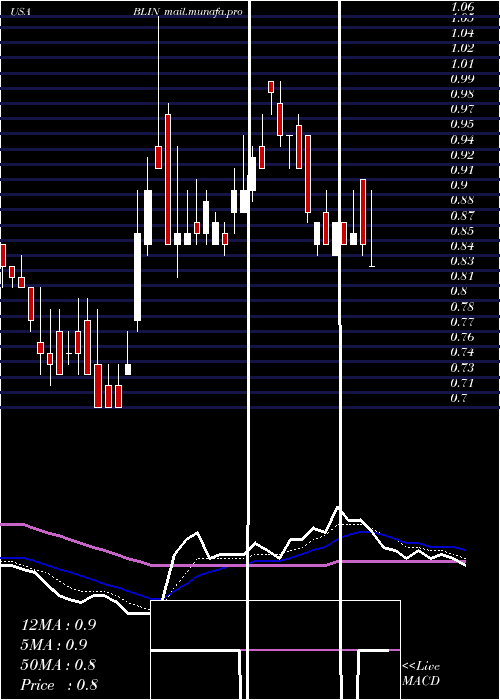The height and width of the screenshot is (700, 500).
Task: Select the 0.99 price axis label
Action: tap(462, 79)
